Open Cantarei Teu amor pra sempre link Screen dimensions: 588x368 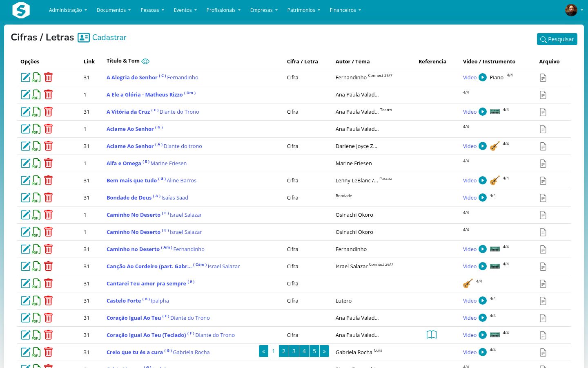click(x=146, y=284)
